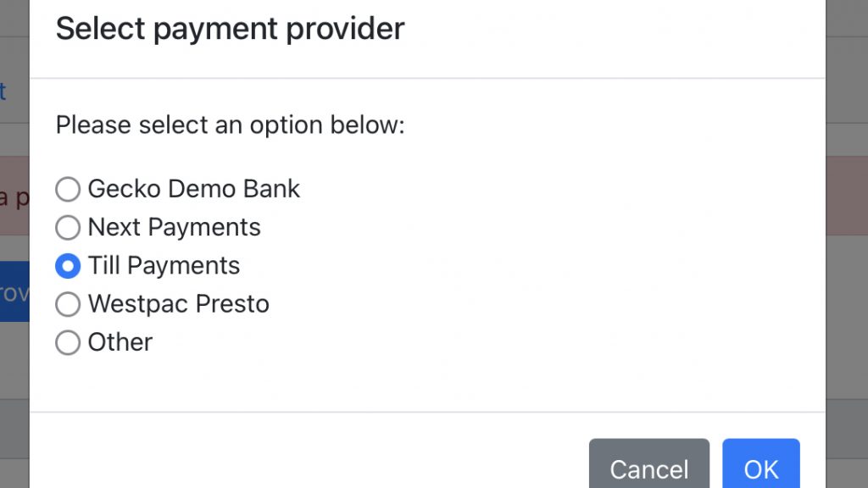Click the blue link at left edge

click(3, 91)
